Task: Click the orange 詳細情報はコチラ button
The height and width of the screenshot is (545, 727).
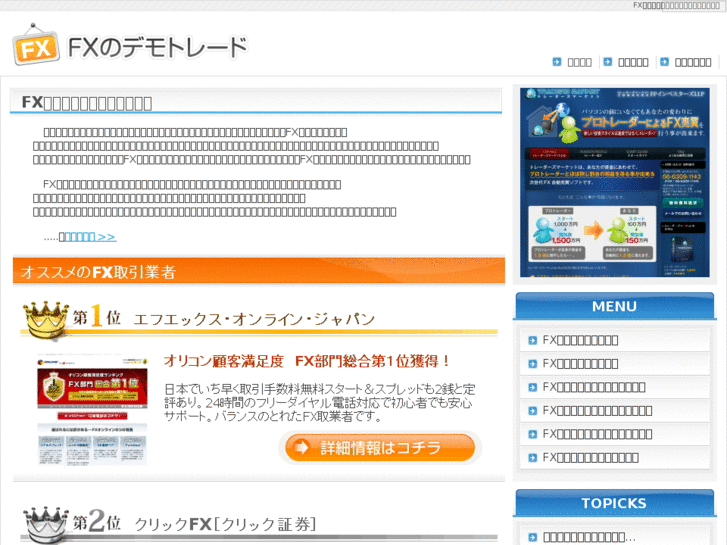Action: tap(380, 448)
